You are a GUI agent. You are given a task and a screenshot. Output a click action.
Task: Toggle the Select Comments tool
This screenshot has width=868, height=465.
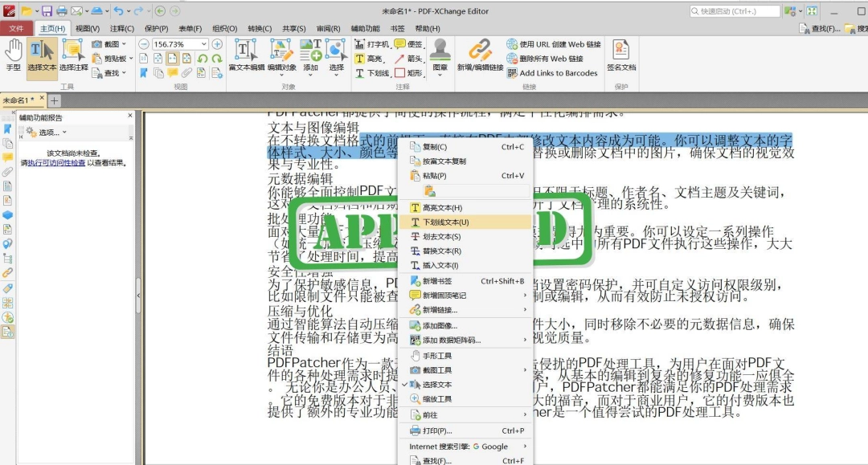coord(74,55)
